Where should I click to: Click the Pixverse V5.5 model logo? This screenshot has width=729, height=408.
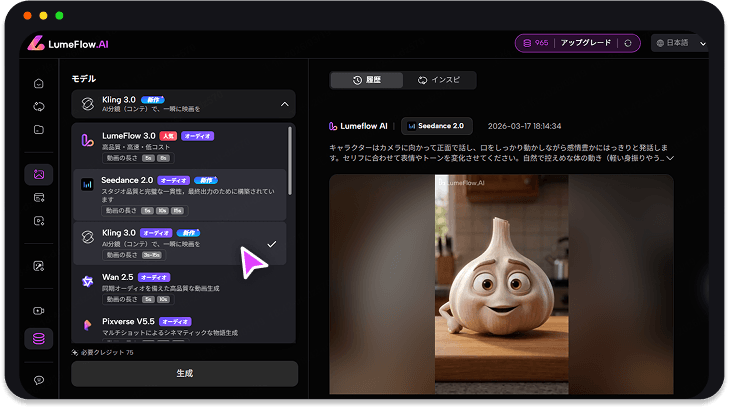(87, 325)
